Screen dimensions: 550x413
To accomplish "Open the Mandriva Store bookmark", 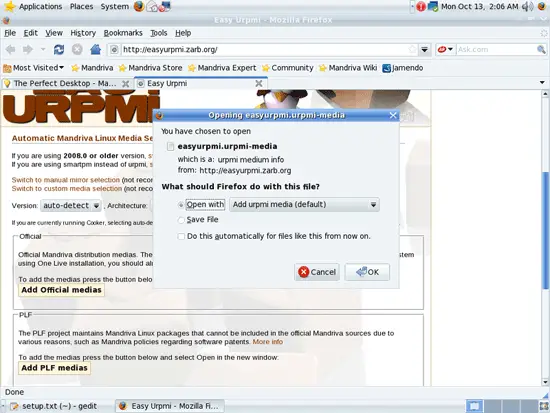I will 150,68.
